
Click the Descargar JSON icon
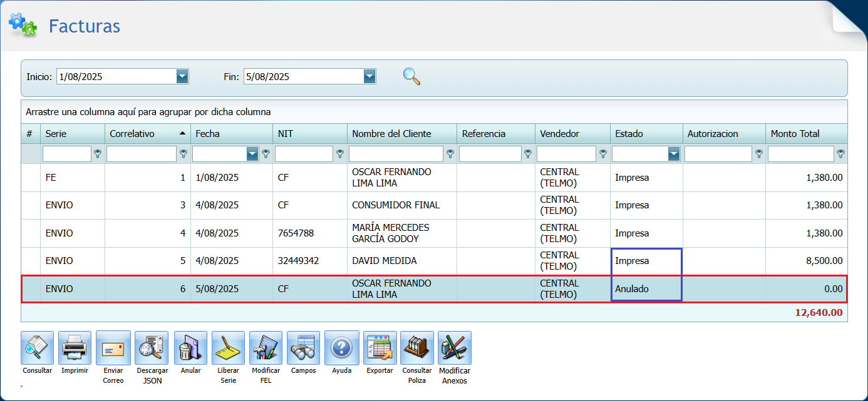(152, 348)
